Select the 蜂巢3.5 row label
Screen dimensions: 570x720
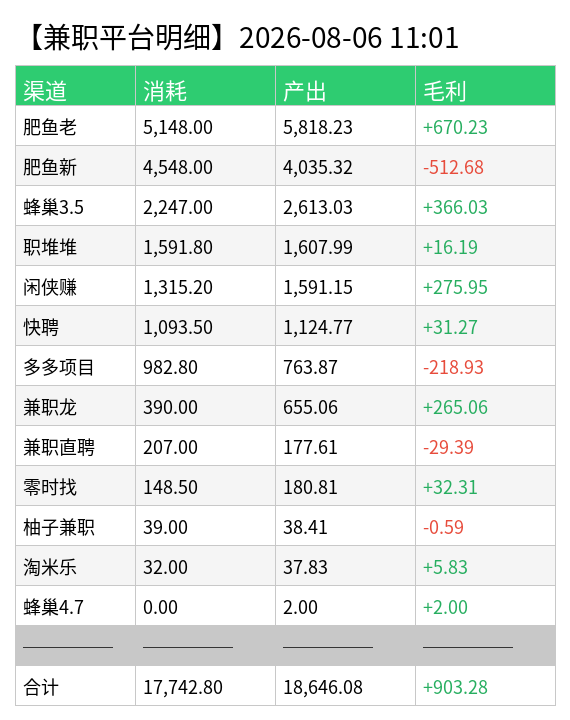[x=53, y=207]
